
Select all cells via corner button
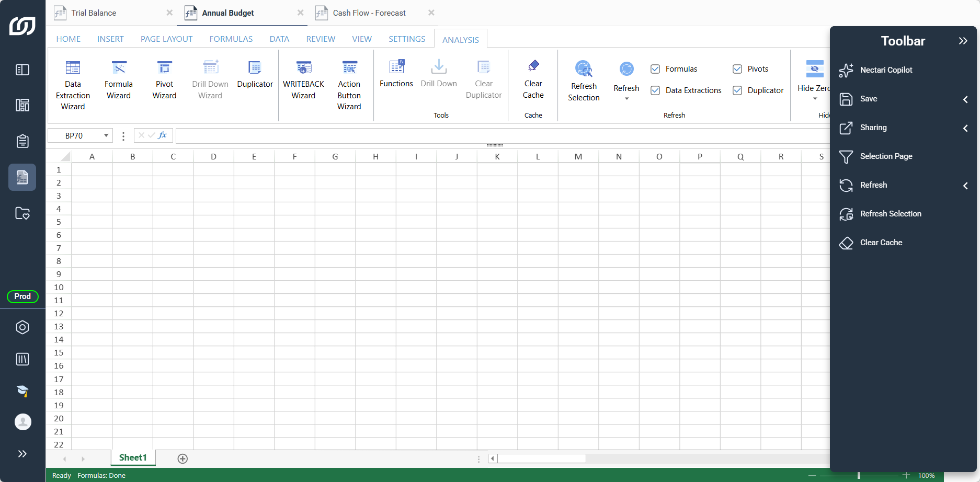click(65, 156)
